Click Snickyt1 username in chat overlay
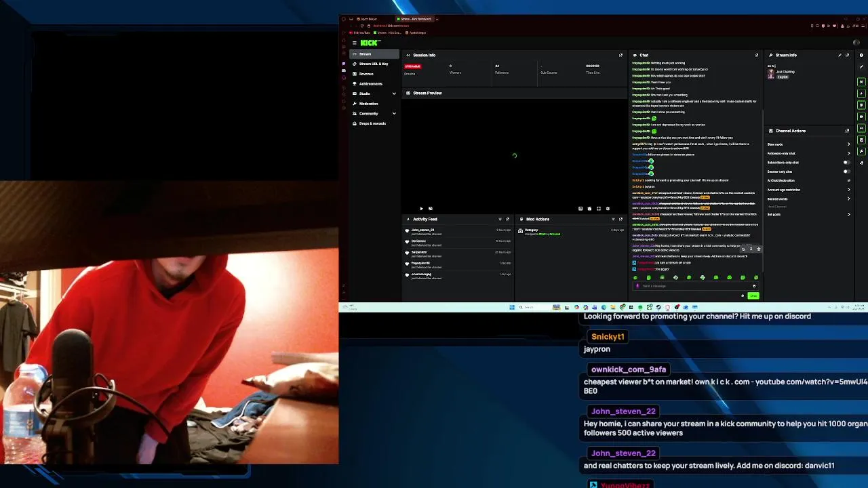 pyautogui.click(x=608, y=337)
